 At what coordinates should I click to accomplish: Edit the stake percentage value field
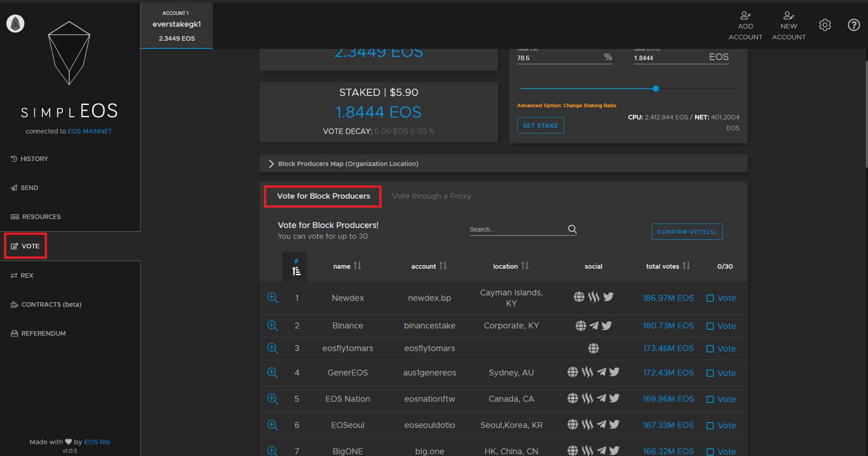pyautogui.click(x=565, y=58)
